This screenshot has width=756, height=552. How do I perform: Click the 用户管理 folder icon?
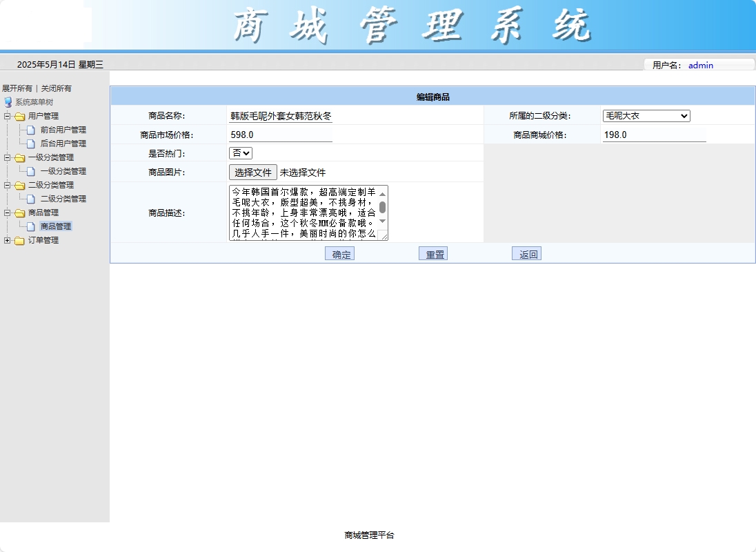20,116
